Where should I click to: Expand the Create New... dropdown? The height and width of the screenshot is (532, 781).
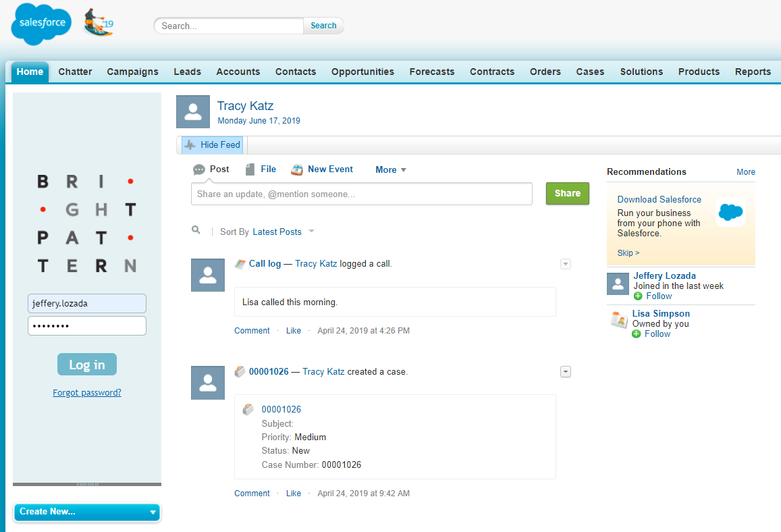point(87,512)
